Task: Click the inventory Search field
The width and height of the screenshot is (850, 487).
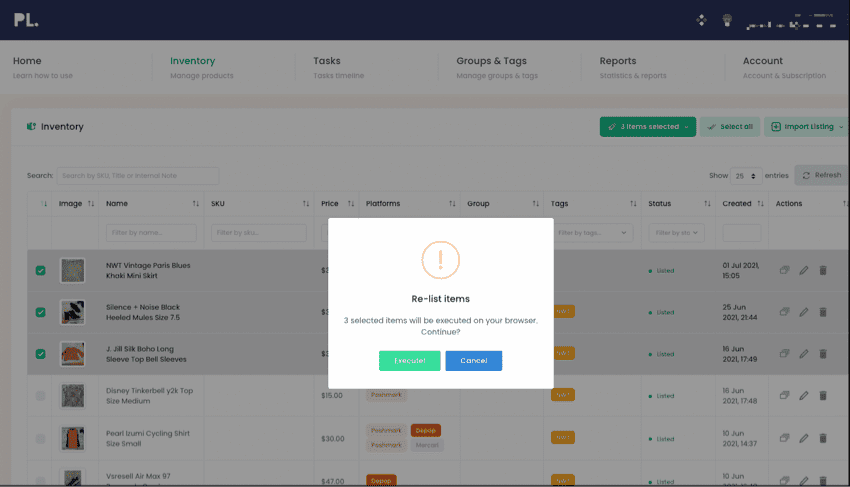Action: [138, 176]
